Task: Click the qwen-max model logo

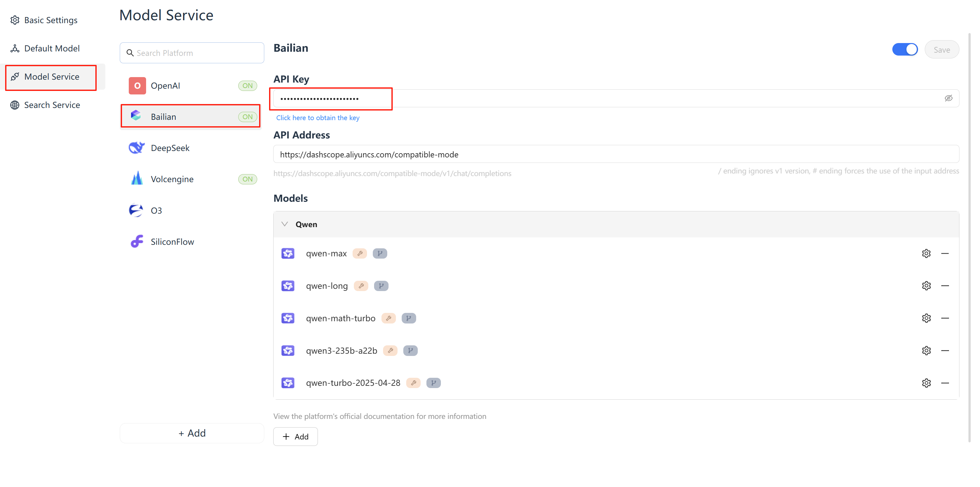Action: (288, 253)
